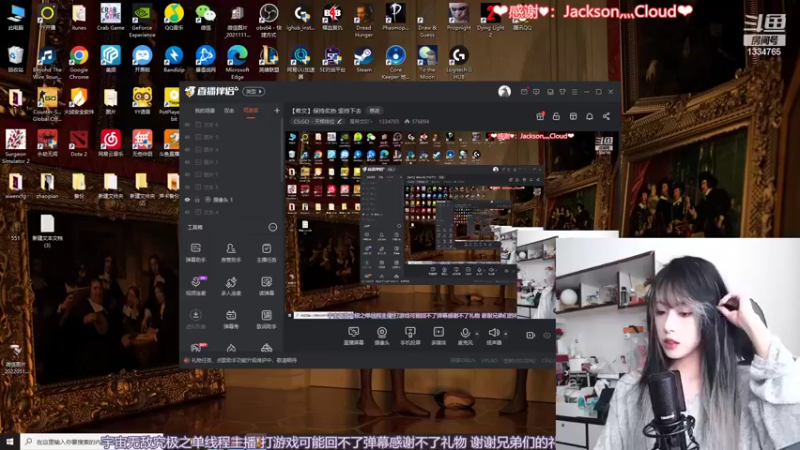Open the mode pill next to the 直播伴侣 logo
The image size is (800, 450).
(254, 91)
